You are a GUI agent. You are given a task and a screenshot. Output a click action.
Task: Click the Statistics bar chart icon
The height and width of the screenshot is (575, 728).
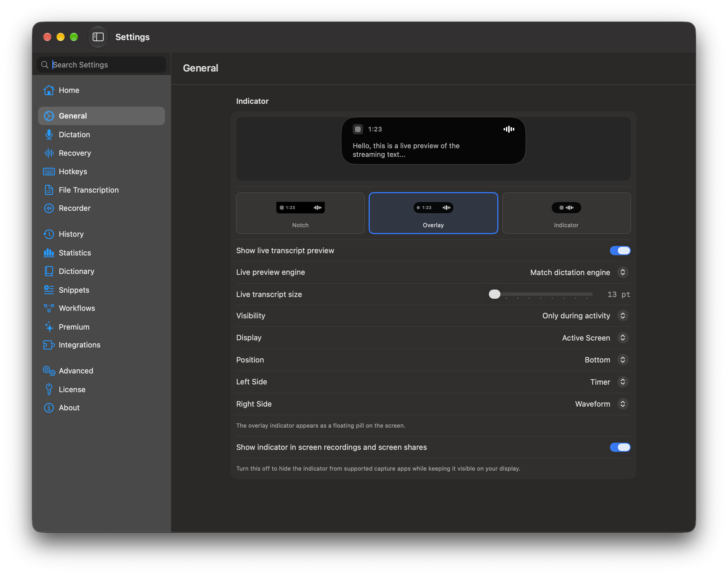coord(49,253)
